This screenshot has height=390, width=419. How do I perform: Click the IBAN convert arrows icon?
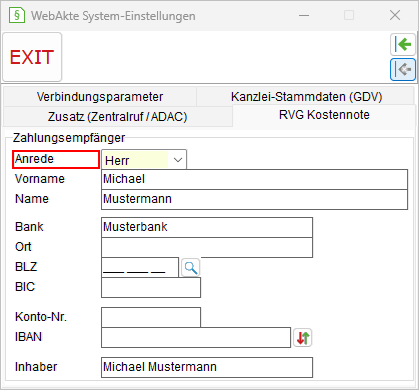coord(303,338)
